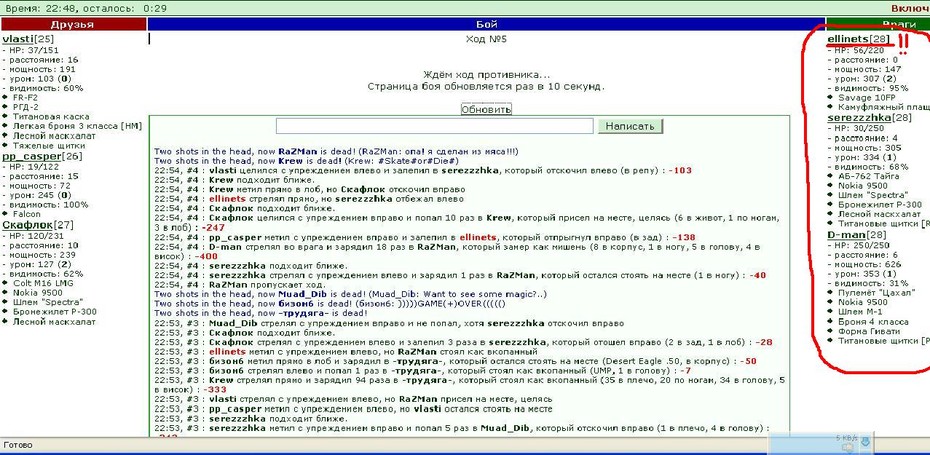Select Легкая броня 3 класса [HM] item
930x455 pixels.
tap(77, 126)
